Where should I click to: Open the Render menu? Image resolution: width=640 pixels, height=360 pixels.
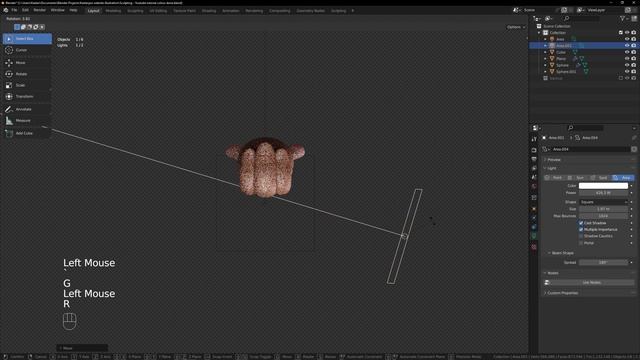pos(40,10)
